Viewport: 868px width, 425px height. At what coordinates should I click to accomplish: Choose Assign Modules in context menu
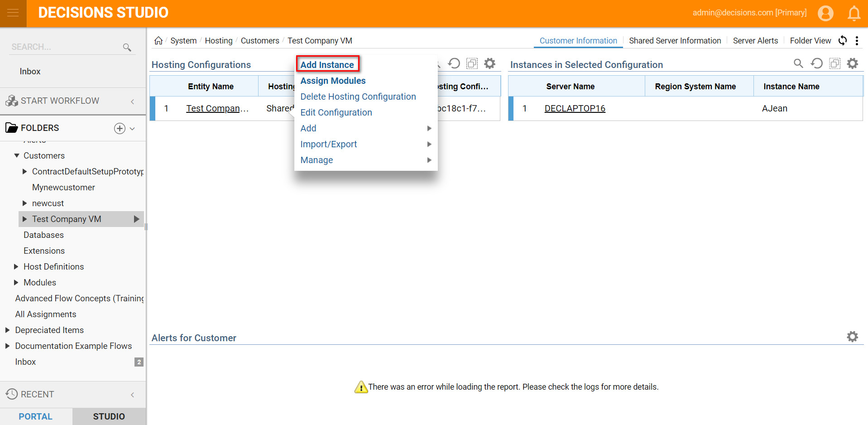333,81
